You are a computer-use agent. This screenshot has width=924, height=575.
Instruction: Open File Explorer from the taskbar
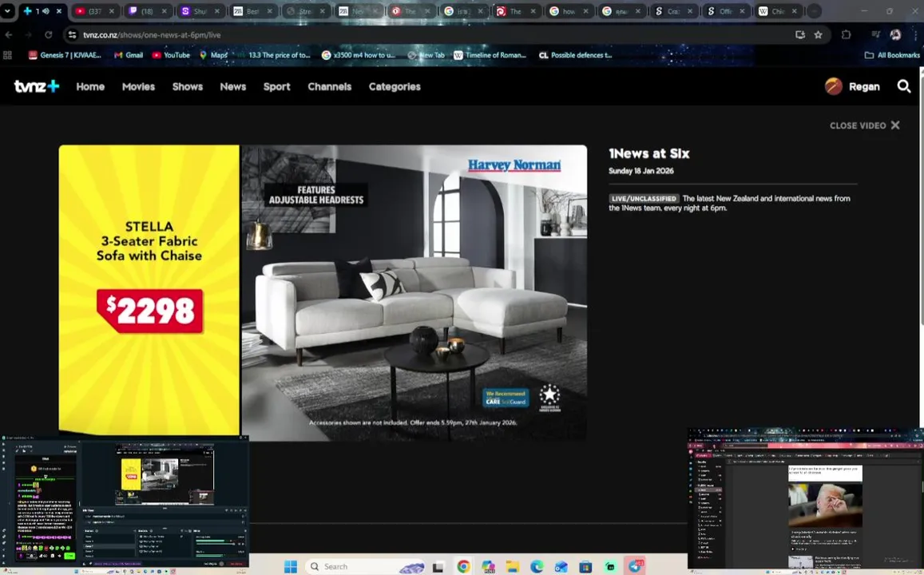(513, 567)
